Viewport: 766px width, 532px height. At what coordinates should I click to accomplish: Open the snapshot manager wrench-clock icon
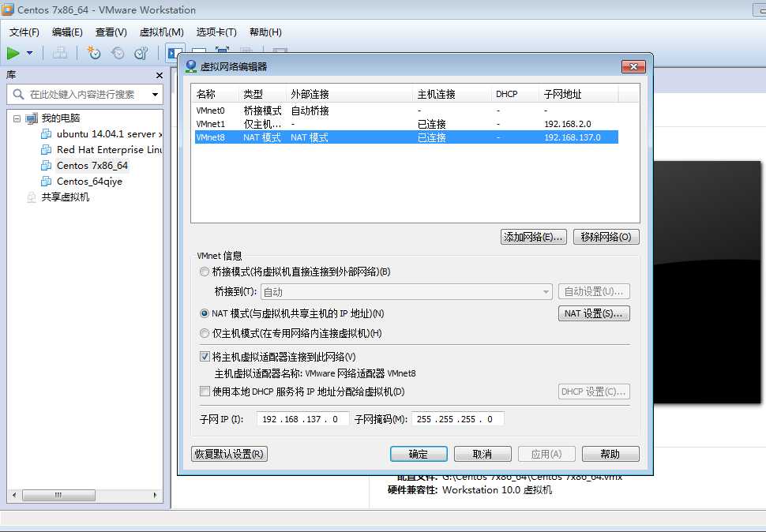pos(141,53)
